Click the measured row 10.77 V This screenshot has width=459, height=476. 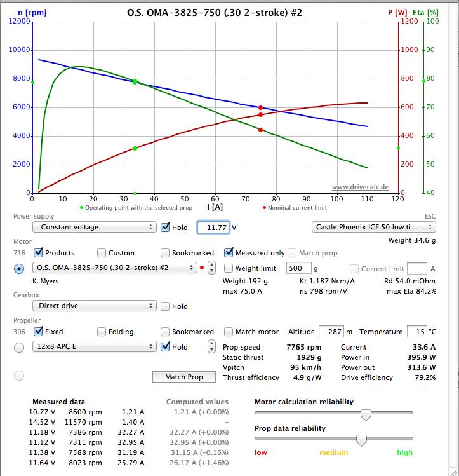(87, 412)
